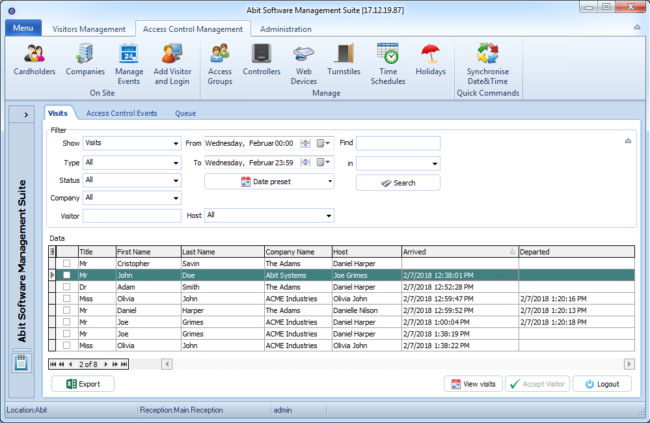The width and height of the screenshot is (650, 423).
Task: Open the Holidays umbrella icon
Action: 431,59
